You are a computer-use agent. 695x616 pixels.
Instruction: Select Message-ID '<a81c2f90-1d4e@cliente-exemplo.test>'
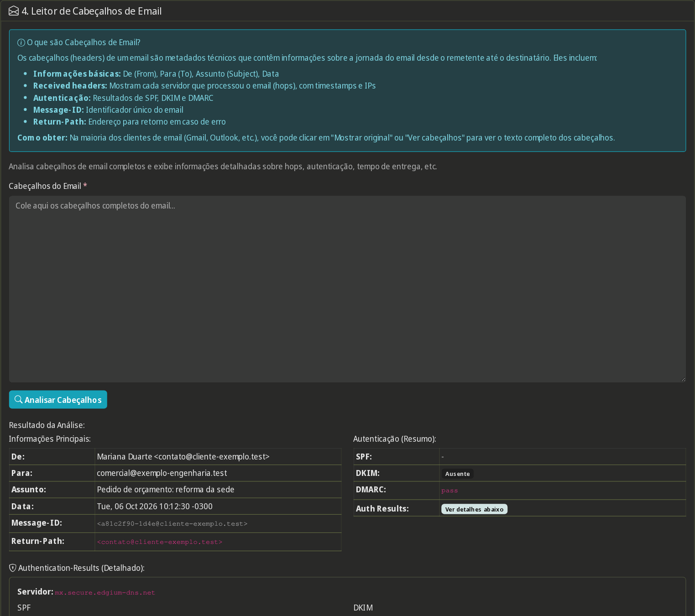pos(172,524)
